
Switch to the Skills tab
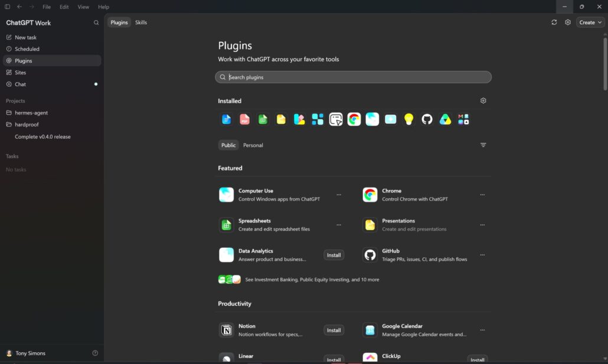tap(141, 22)
